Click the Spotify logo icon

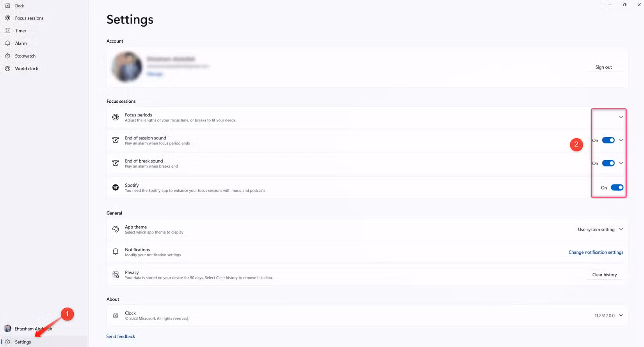tap(116, 188)
